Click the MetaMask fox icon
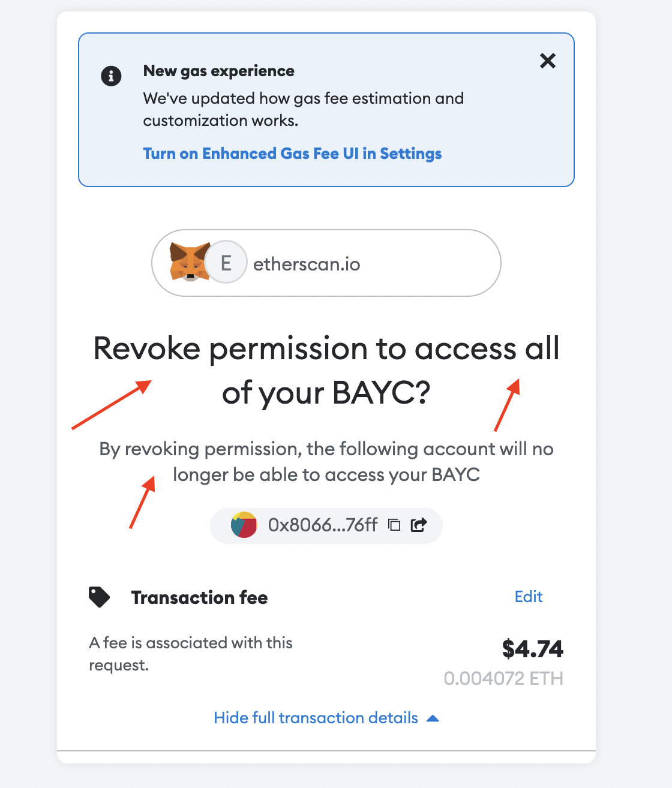Viewport: 672px width, 788px height. point(189,262)
